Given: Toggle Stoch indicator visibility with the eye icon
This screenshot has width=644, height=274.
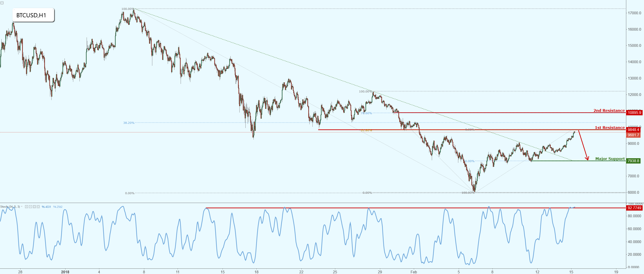Looking at the screenshot, I should coord(26,207).
